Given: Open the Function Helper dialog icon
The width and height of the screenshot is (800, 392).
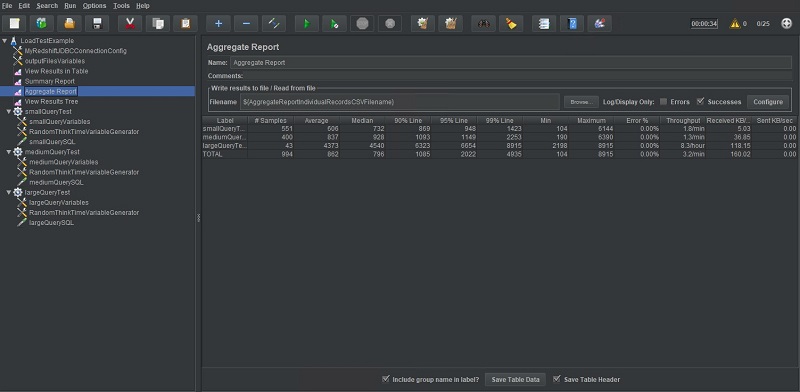Looking at the screenshot, I should (x=544, y=23).
